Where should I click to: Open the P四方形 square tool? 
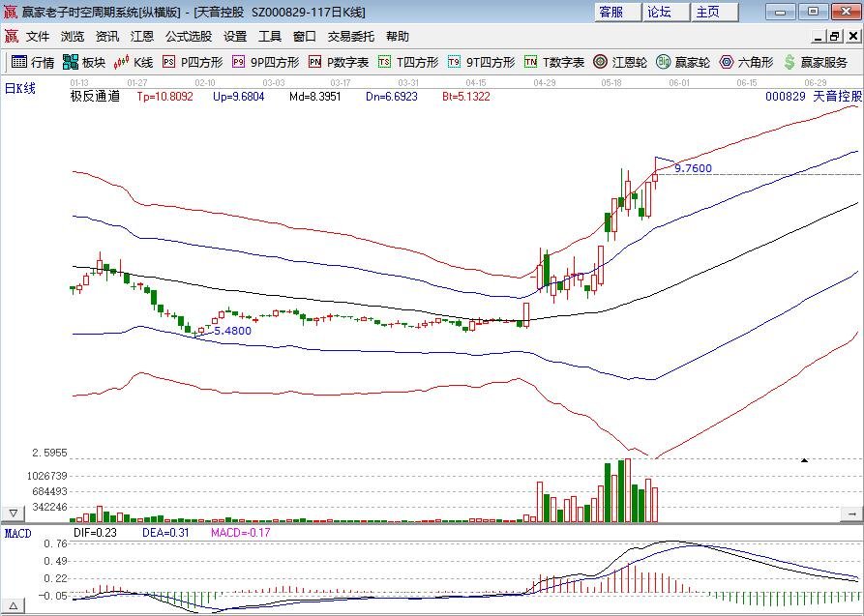193,62
